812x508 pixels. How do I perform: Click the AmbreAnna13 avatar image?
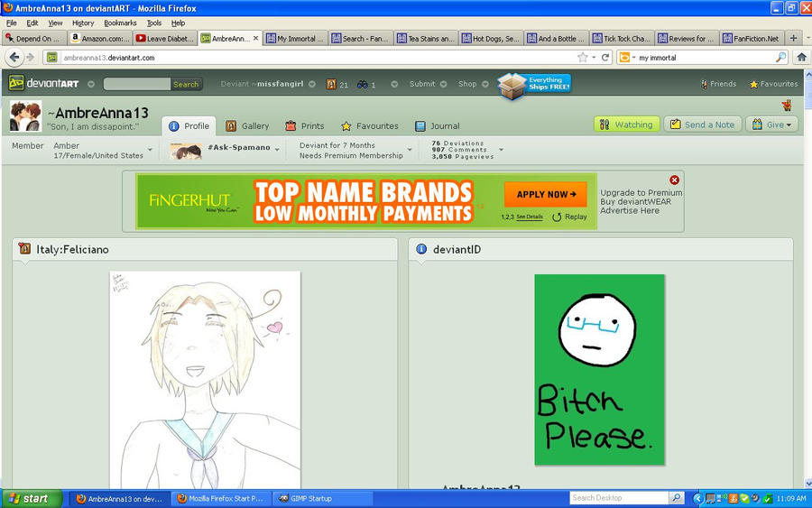pos(25,116)
